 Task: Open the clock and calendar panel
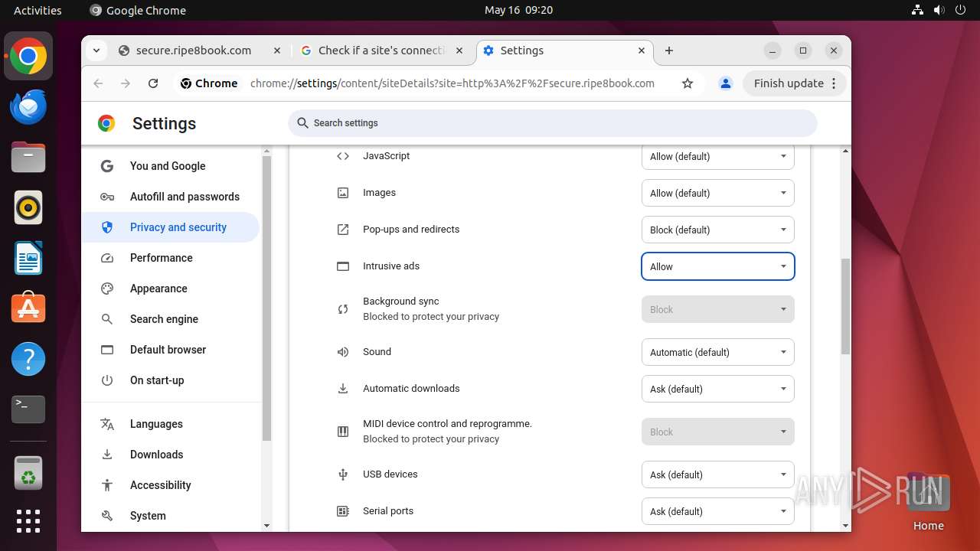pos(518,10)
